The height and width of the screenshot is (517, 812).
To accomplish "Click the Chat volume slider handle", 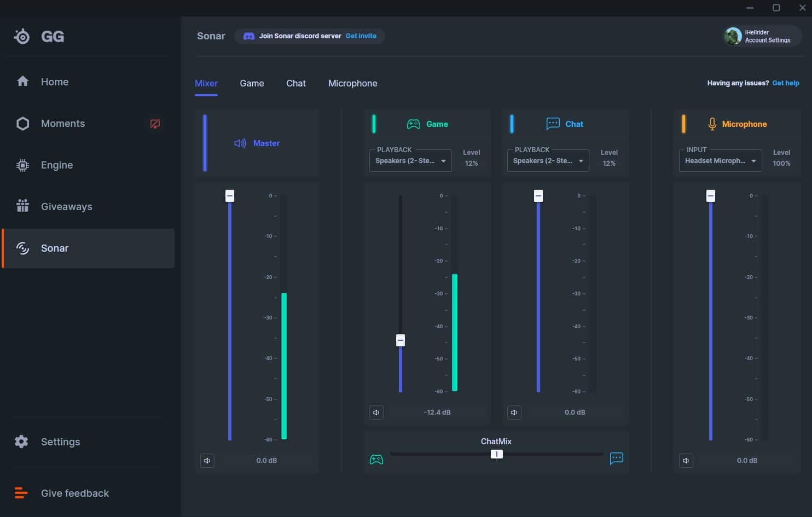I will click(x=538, y=195).
